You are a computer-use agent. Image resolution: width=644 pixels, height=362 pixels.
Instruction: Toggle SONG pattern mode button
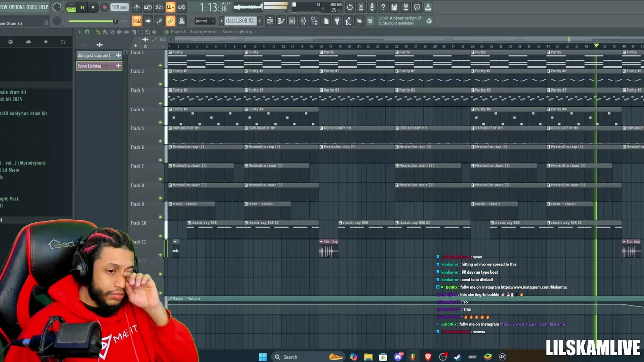71,9
